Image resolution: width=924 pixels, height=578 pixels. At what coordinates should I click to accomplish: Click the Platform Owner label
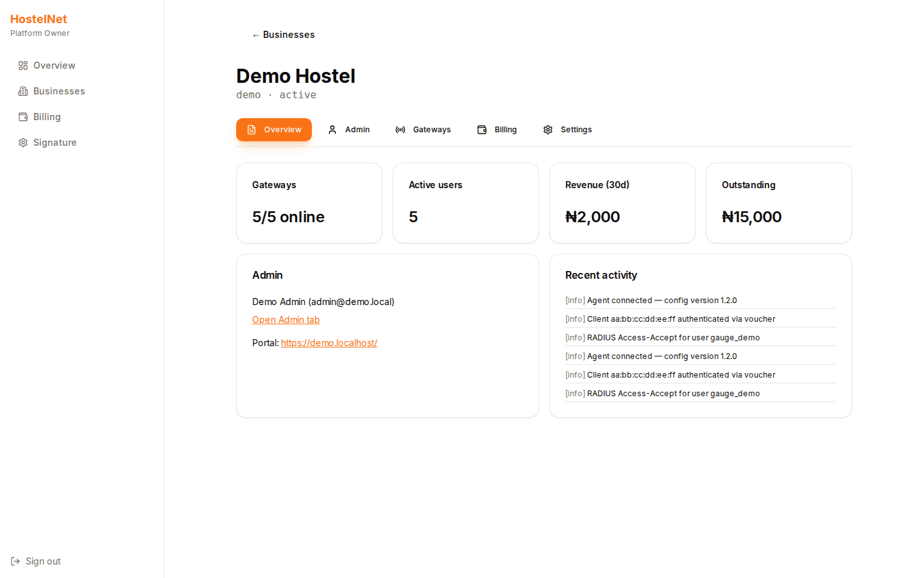tap(40, 33)
